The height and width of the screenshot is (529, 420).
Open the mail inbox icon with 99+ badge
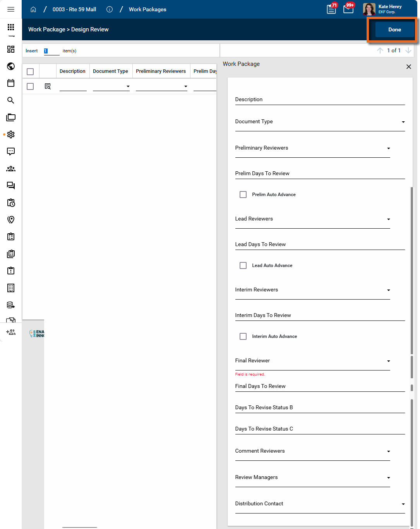pyautogui.click(x=348, y=9)
